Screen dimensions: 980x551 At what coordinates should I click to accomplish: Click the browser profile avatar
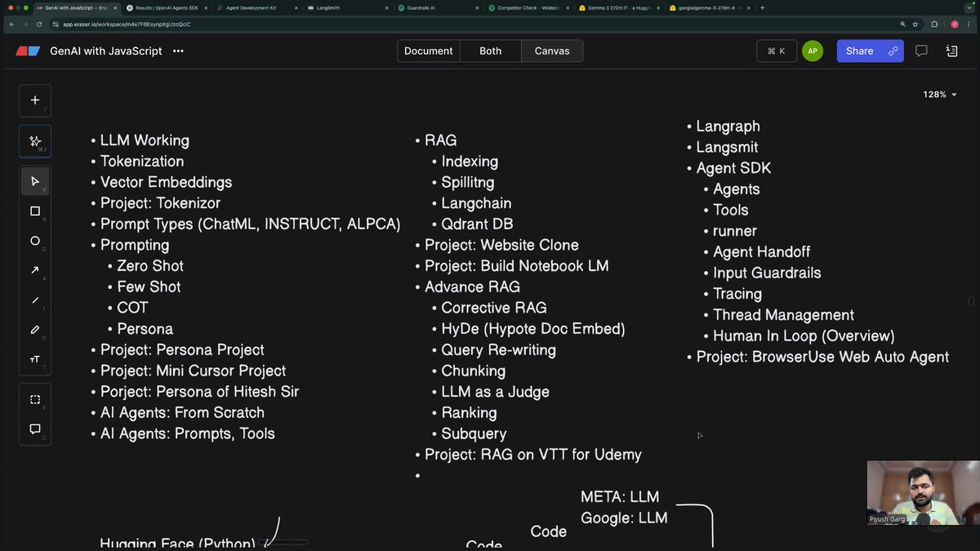pos(955,24)
